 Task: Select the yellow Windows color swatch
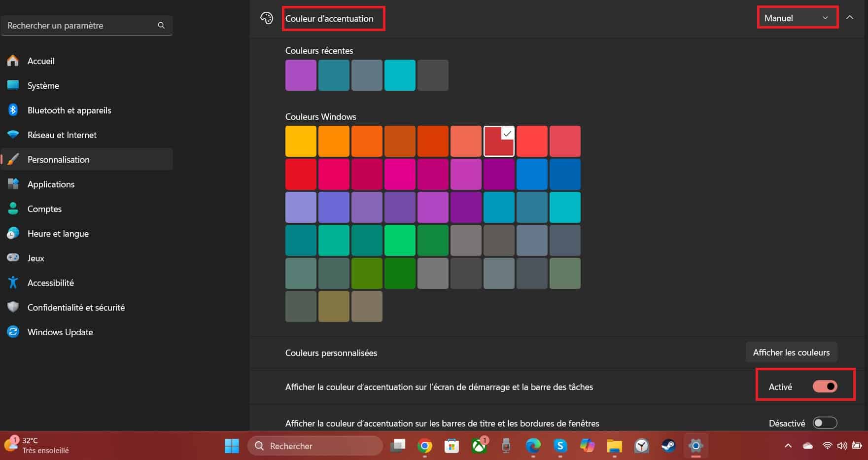[301, 141]
